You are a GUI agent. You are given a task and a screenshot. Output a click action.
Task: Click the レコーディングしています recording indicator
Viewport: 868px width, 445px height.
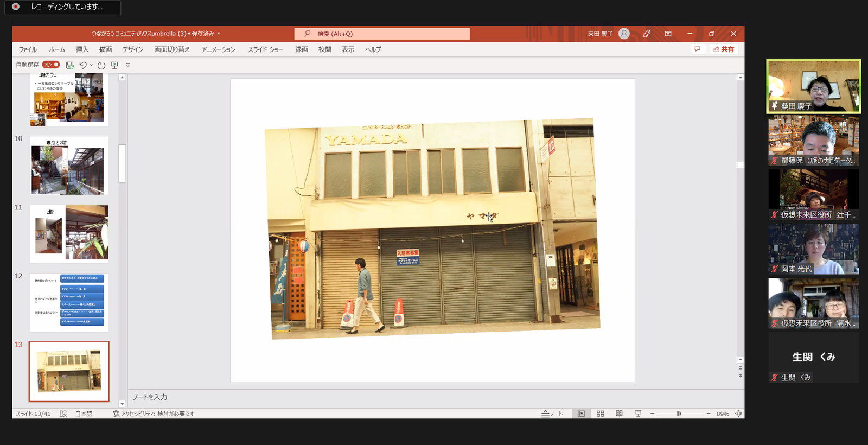click(x=63, y=7)
